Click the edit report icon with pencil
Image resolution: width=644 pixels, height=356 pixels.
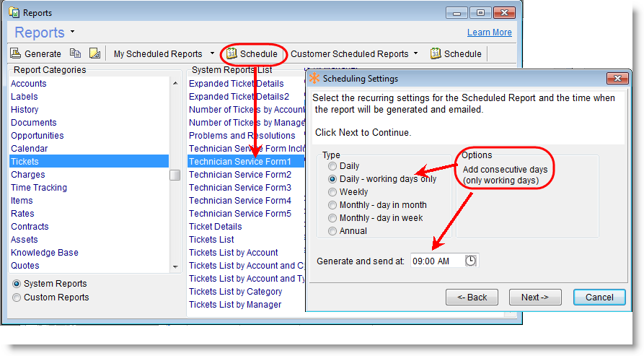94,53
